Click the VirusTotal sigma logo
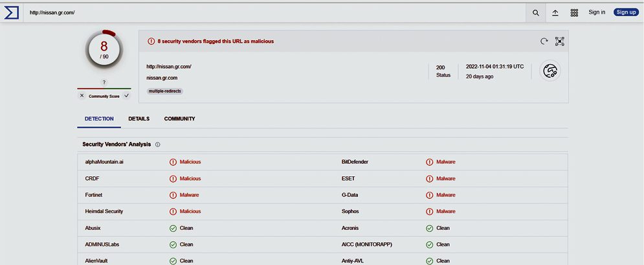 click(x=12, y=13)
